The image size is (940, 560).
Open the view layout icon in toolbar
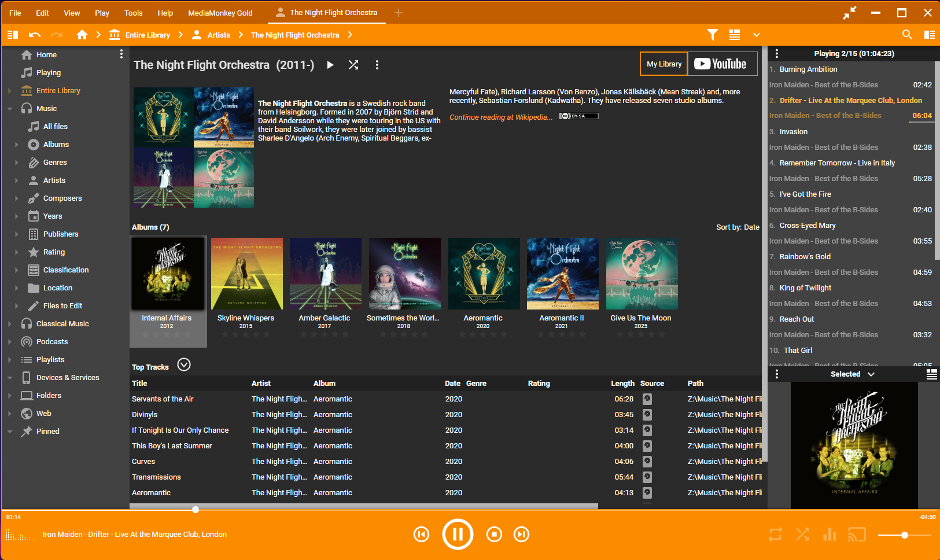[x=735, y=35]
